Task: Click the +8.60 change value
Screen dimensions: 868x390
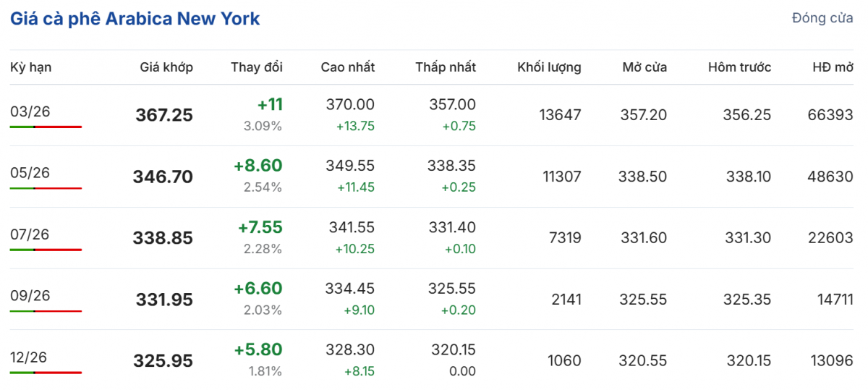Action: point(258,166)
